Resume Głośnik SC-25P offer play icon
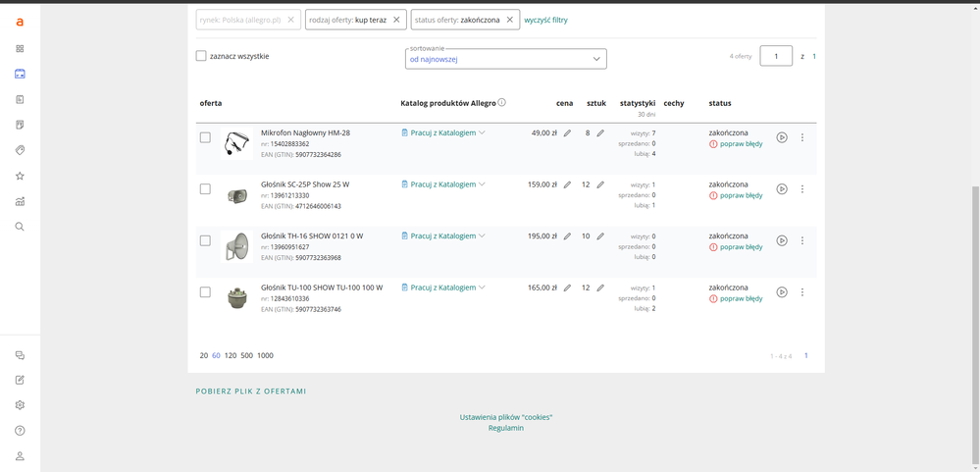The width and height of the screenshot is (980, 472). (x=782, y=188)
